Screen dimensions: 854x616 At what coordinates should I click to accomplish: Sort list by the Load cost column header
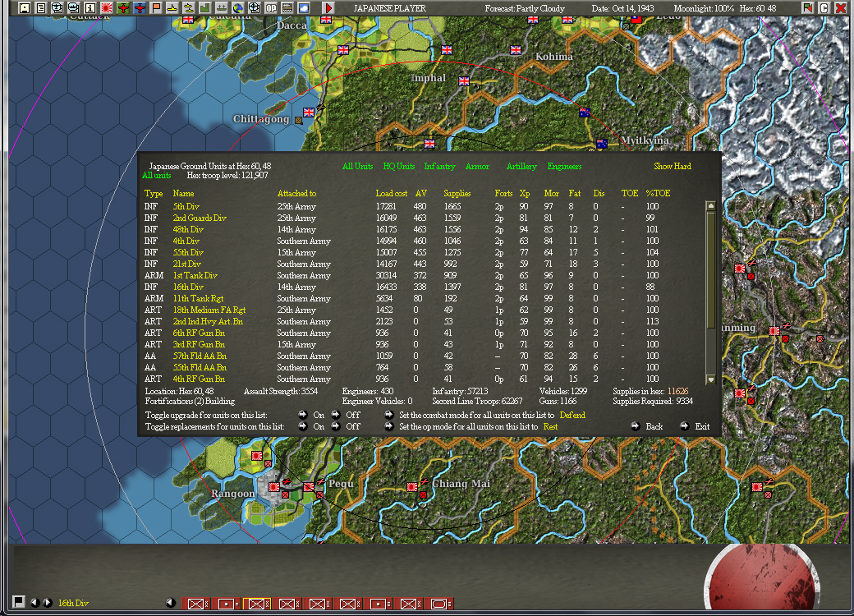(x=391, y=193)
